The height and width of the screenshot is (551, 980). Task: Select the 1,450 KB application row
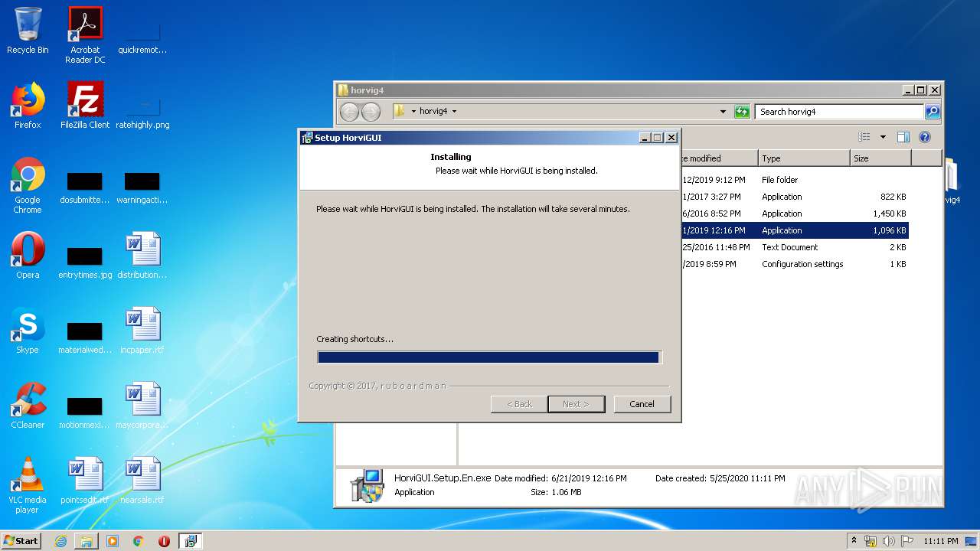[x=794, y=214]
